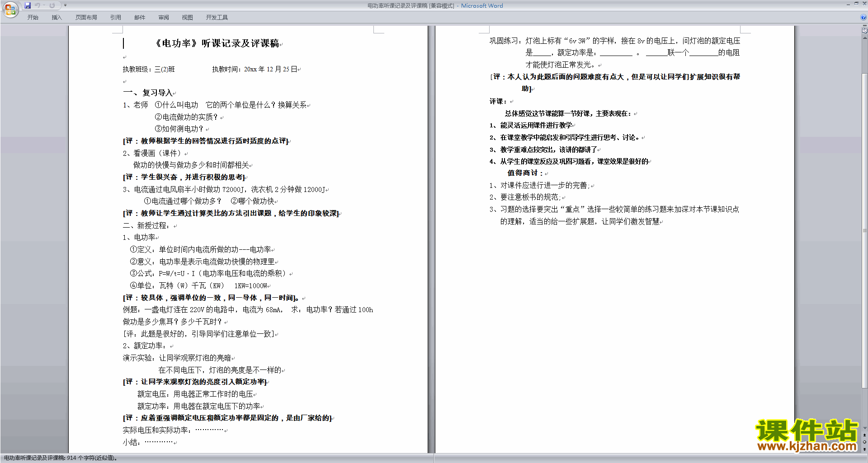Click the line ③如何测电功？
Image resolution: width=868 pixels, height=463 pixels.
pos(179,129)
